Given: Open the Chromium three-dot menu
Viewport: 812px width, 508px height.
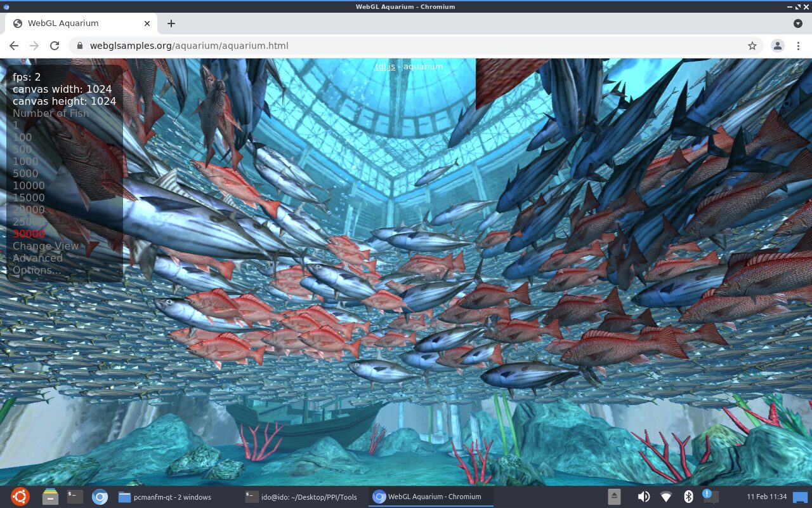Looking at the screenshot, I should 797,46.
